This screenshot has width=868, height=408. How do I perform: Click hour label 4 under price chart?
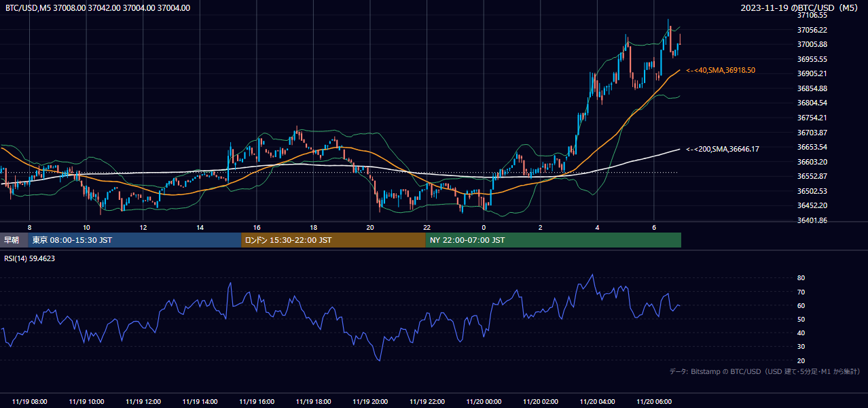(x=597, y=227)
